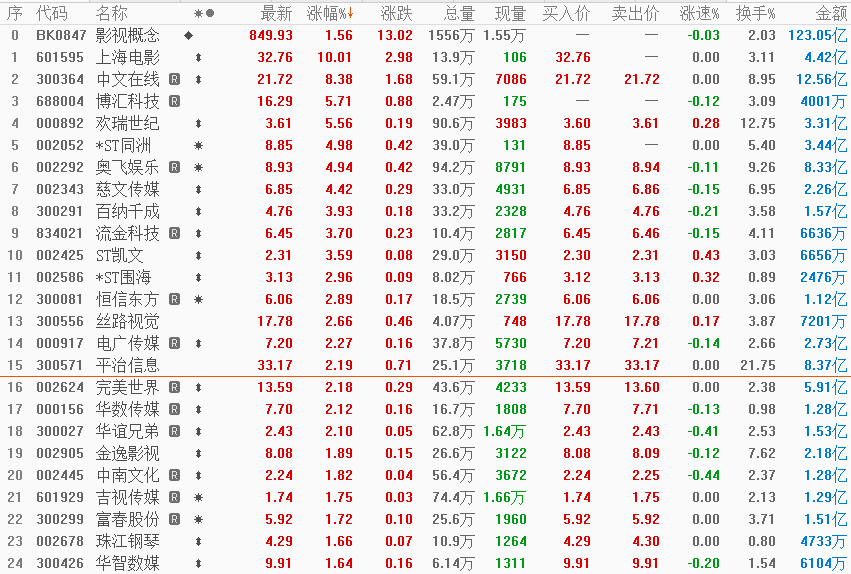
Task: Click the arrow marker in the 珠江钢琴 row
Action: [x=198, y=541]
